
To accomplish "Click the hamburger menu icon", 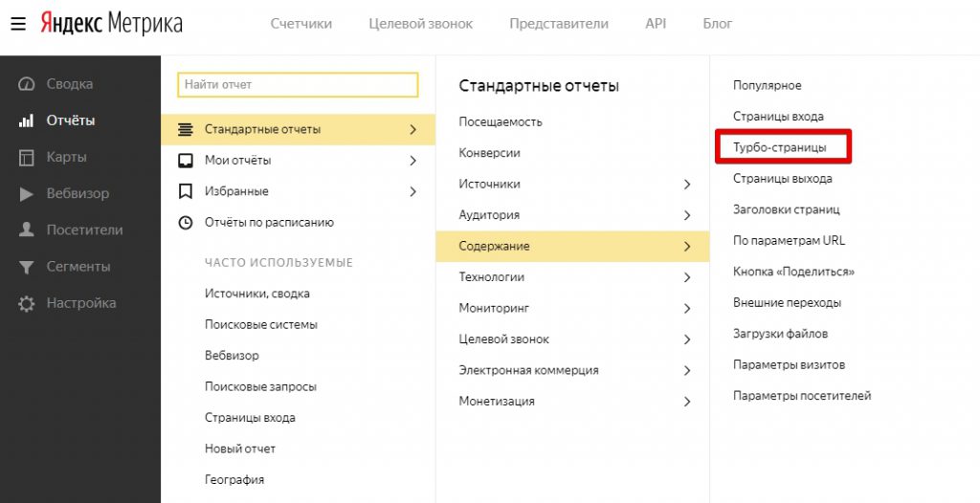I will tap(18, 24).
